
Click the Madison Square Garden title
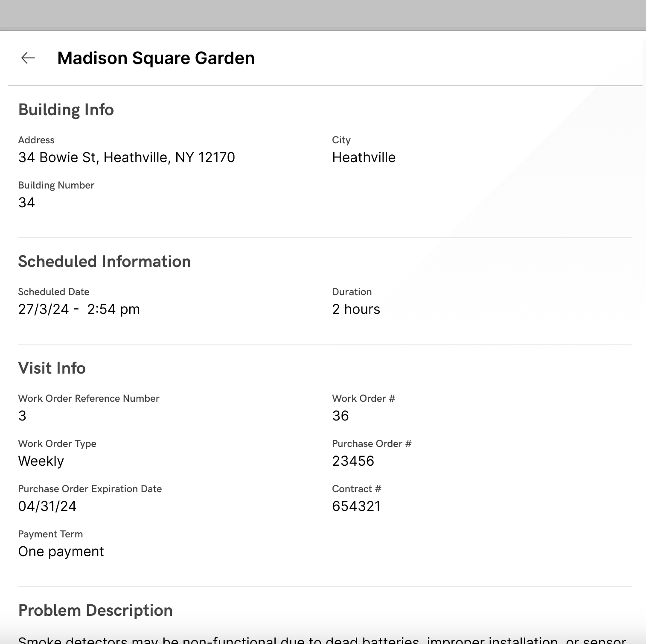(x=156, y=58)
